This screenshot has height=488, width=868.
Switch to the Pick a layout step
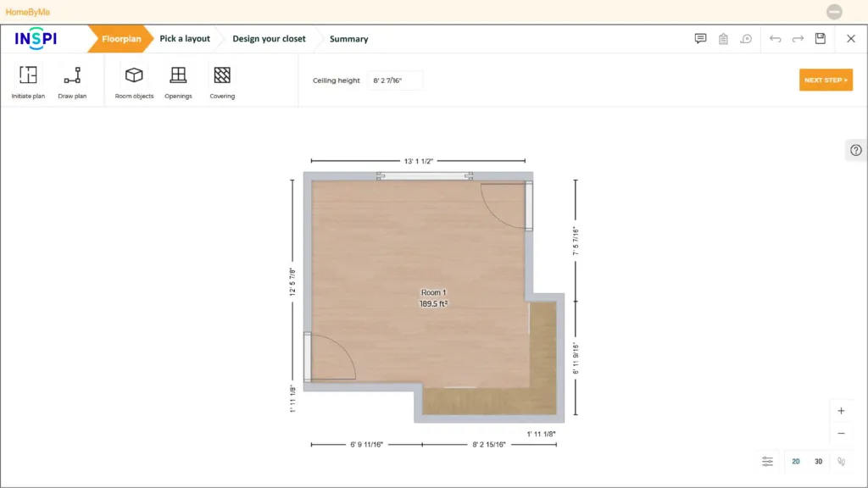pyautogui.click(x=185, y=39)
